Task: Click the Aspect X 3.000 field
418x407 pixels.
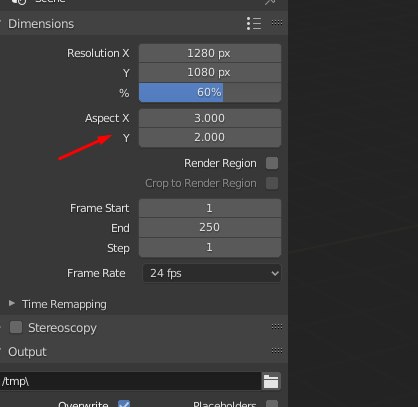Action: [210, 118]
